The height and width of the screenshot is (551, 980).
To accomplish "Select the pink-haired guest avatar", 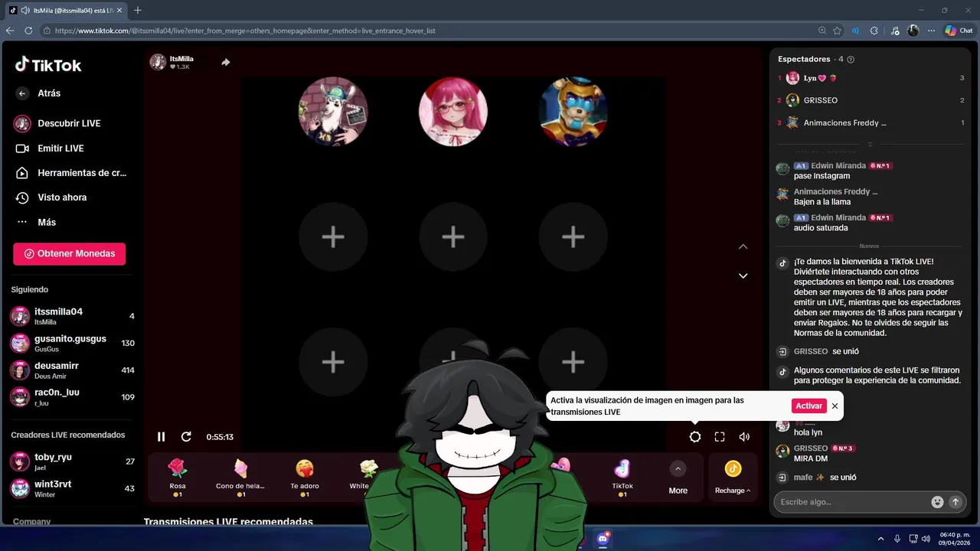I will point(453,111).
